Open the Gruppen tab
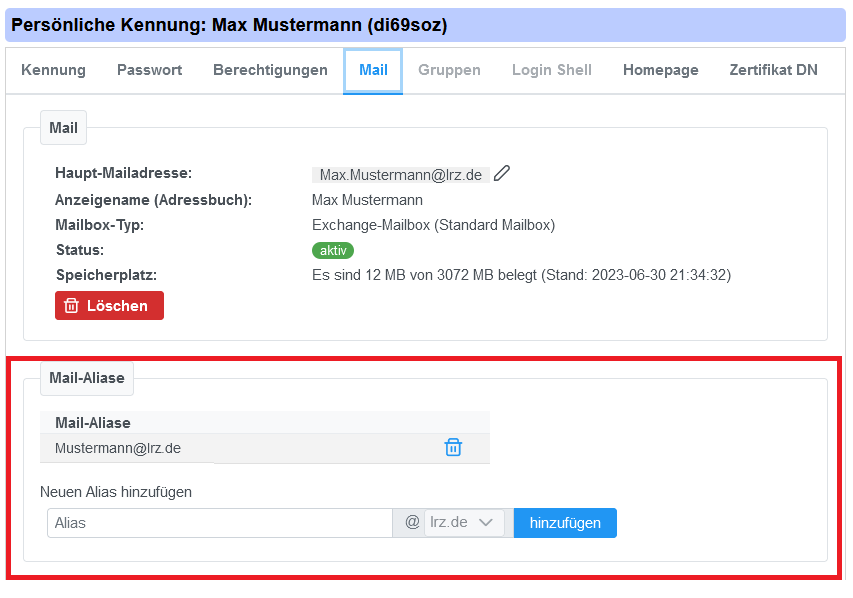This screenshot has height=598, width=853. [449, 70]
